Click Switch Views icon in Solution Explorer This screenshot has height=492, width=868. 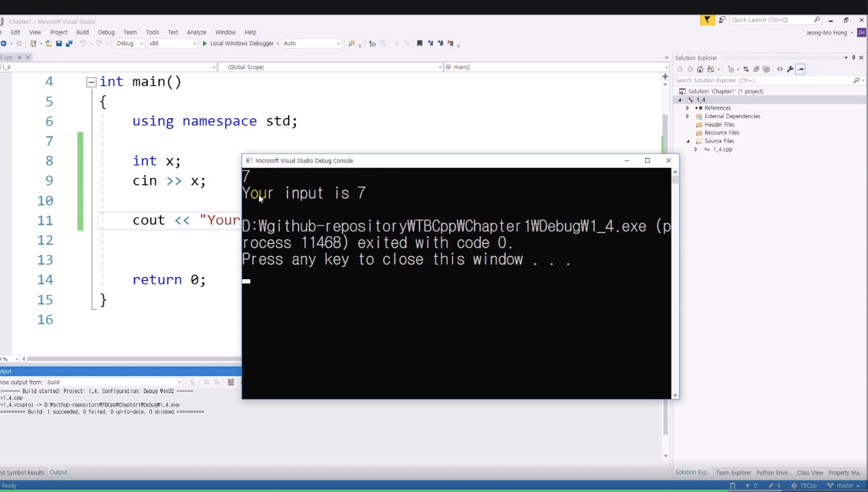[x=711, y=69]
